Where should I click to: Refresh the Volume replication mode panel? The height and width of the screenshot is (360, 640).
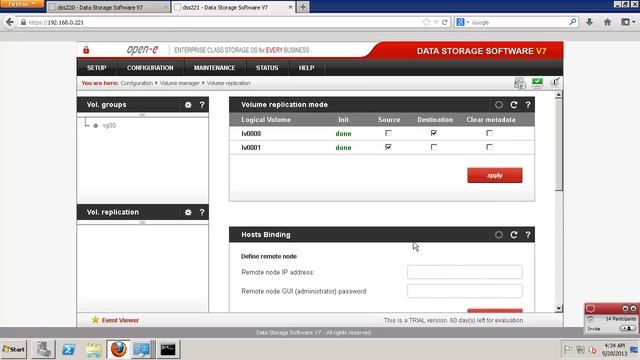coord(514,105)
